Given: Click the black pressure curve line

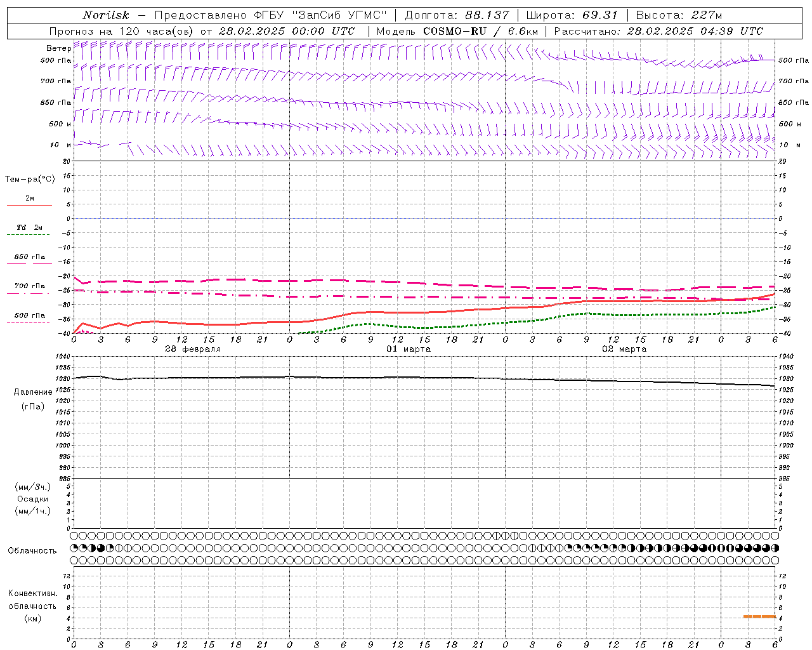Looking at the screenshot, I should point(424,378).
